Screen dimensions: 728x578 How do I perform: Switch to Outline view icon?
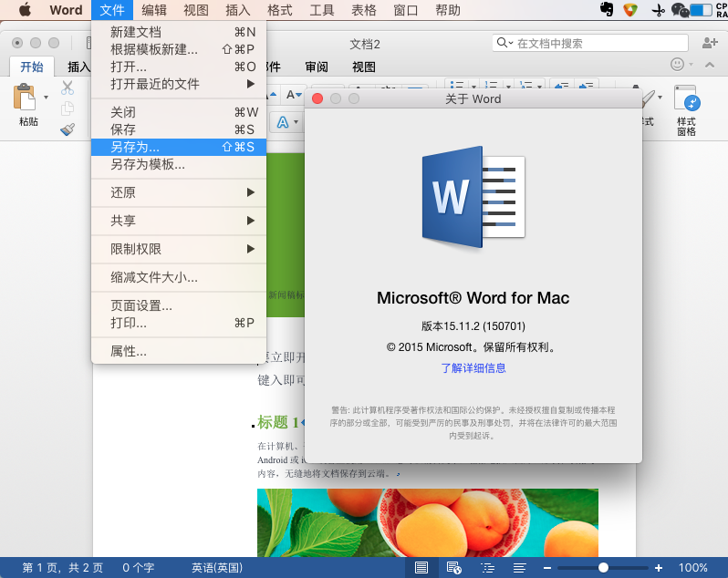tap(487, 567)
